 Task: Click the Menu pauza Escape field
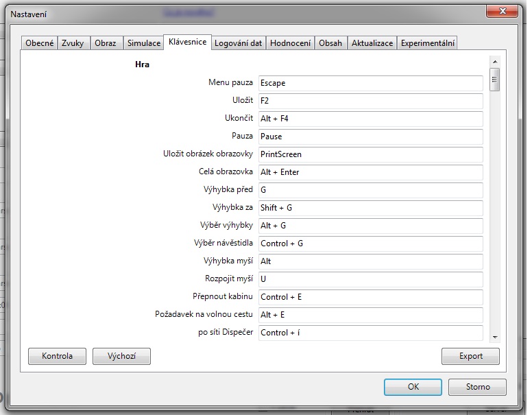(370, 83)
